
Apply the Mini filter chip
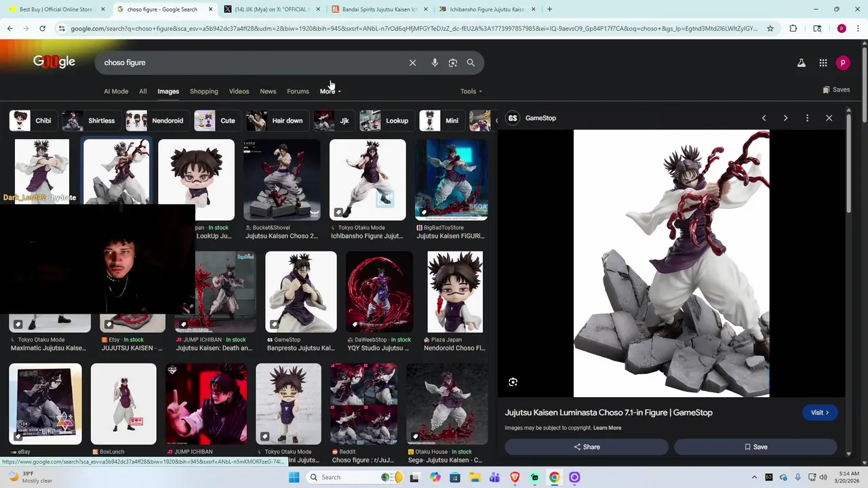(441, 121)
